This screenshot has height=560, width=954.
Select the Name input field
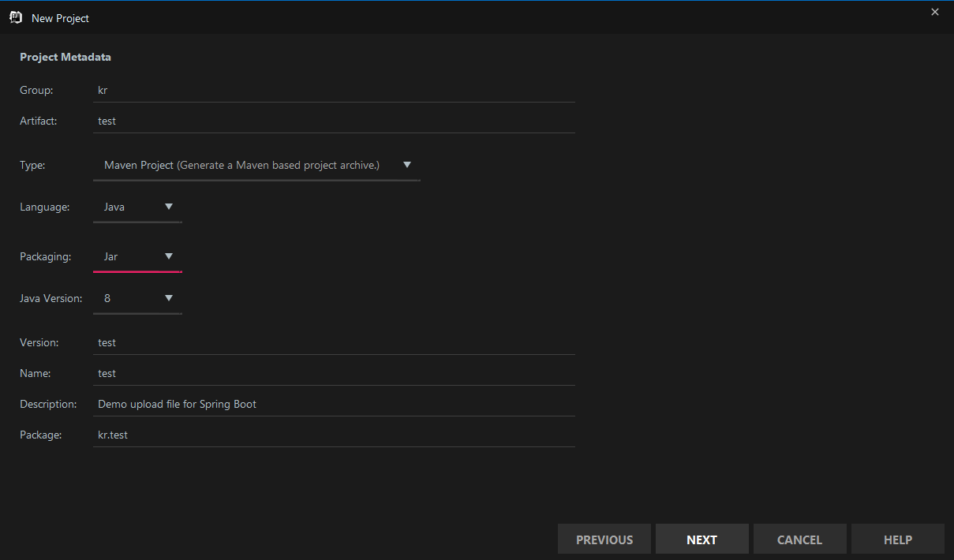[333, 373]
